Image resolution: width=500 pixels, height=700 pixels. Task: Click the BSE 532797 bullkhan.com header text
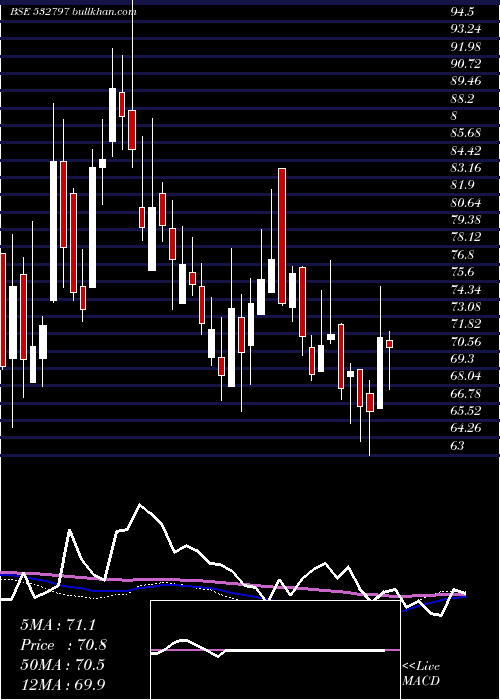73,12
